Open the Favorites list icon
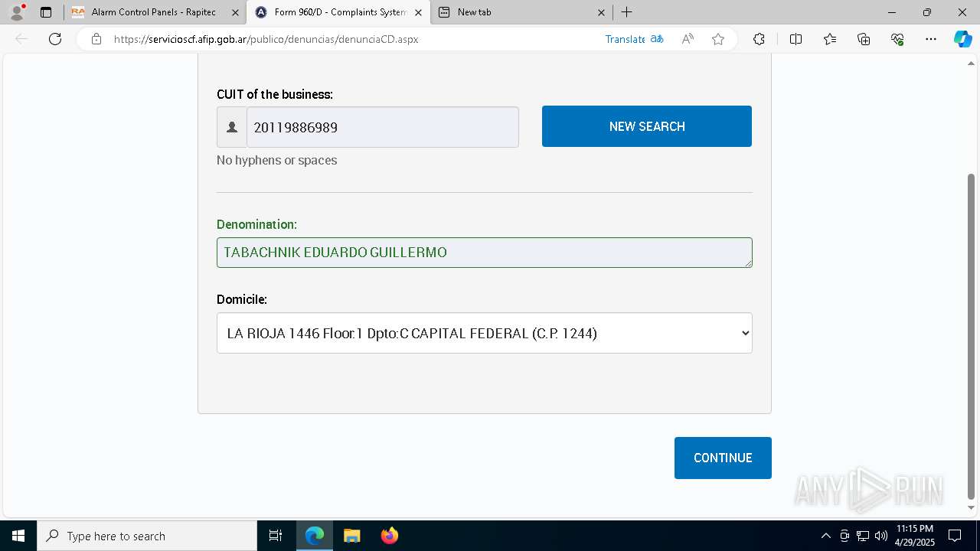980x551 pixels. point(830,39)
